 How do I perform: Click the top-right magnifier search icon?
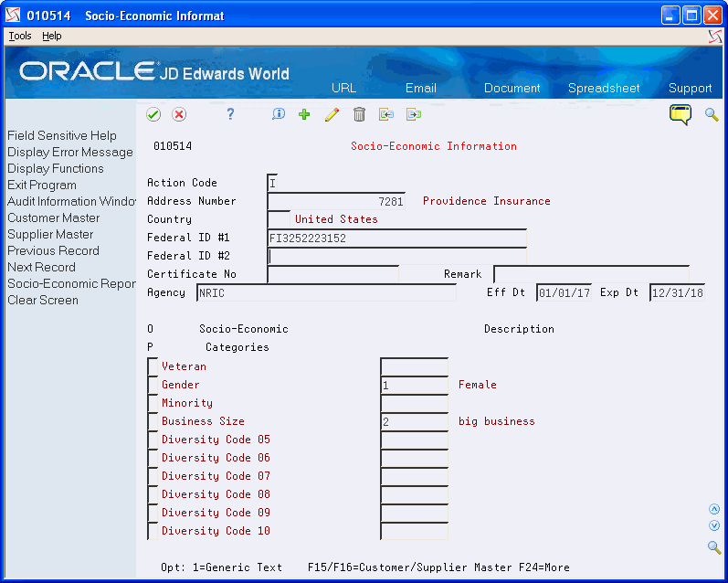pos(712,114)
